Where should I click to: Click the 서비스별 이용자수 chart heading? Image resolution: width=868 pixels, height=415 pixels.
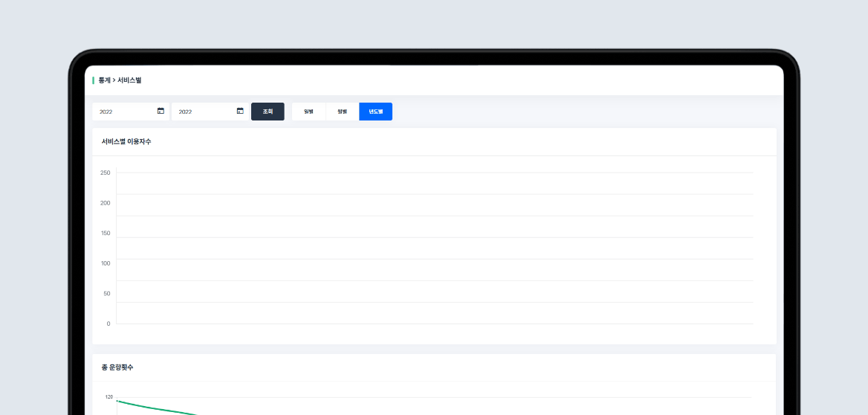[x=126, y=141]
